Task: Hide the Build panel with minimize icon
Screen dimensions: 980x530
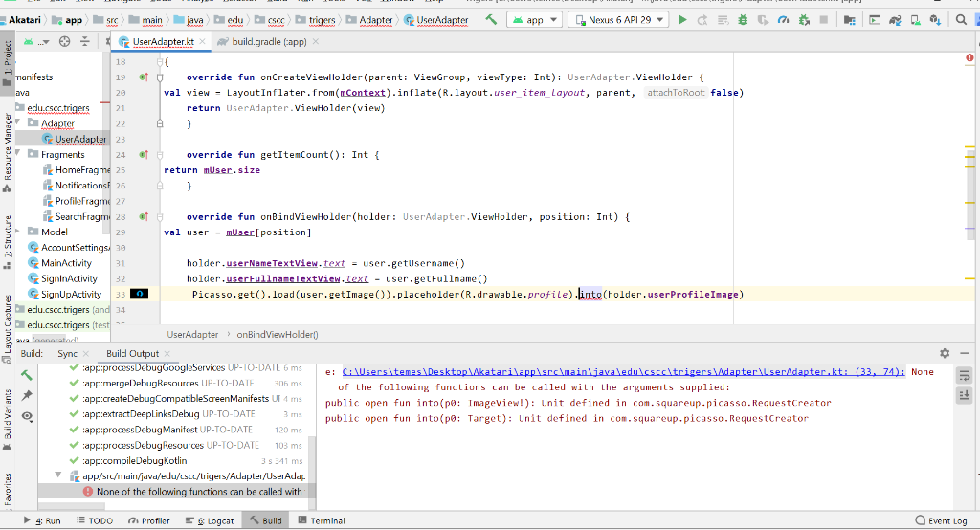Action: [x=965, y=353]
